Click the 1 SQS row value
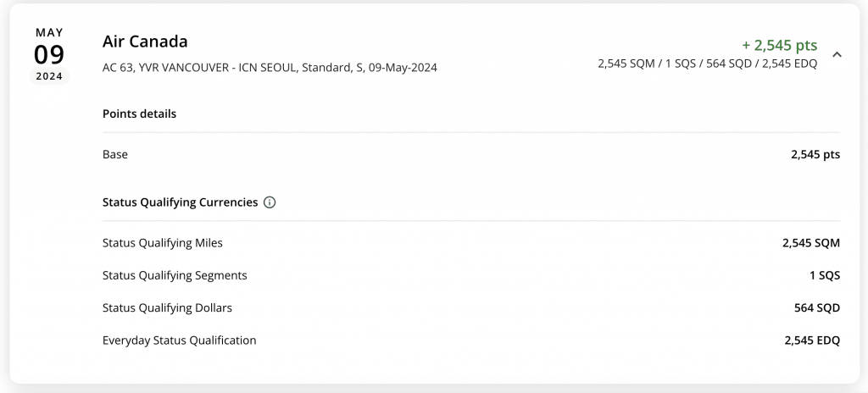This screenshot has width=868, height=393. (824, 275)
